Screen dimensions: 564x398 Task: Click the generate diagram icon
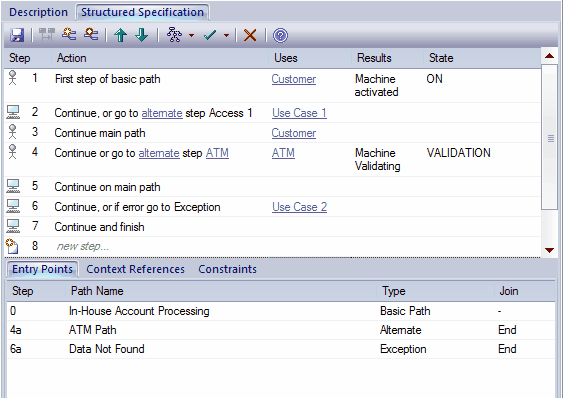pos(174,35)
